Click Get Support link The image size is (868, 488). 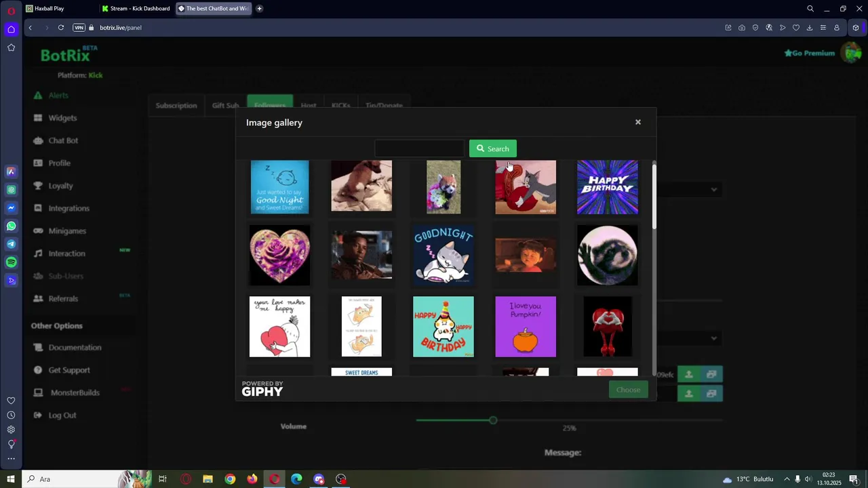69,370
